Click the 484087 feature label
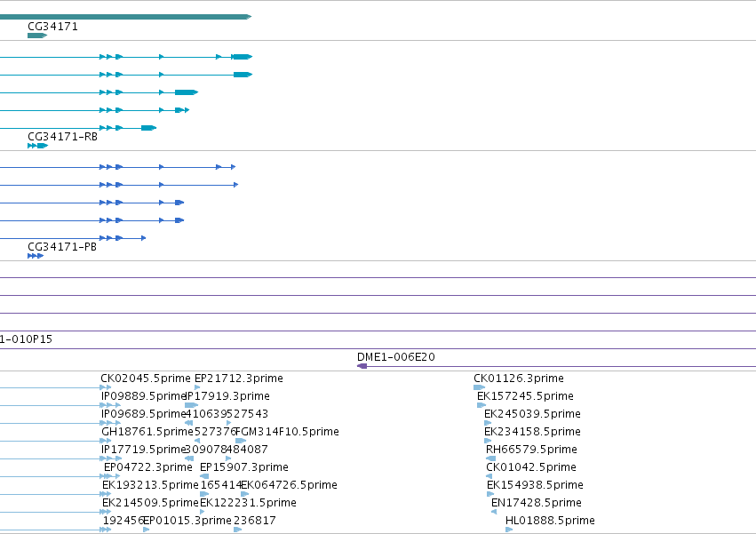The width and height of the screenshot is (756, 534). 247,450
